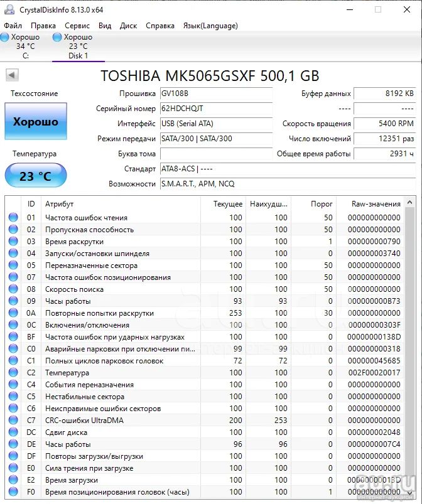Click status icon for attribute 02
Screen dimensions: 422x504
[13, 229]
